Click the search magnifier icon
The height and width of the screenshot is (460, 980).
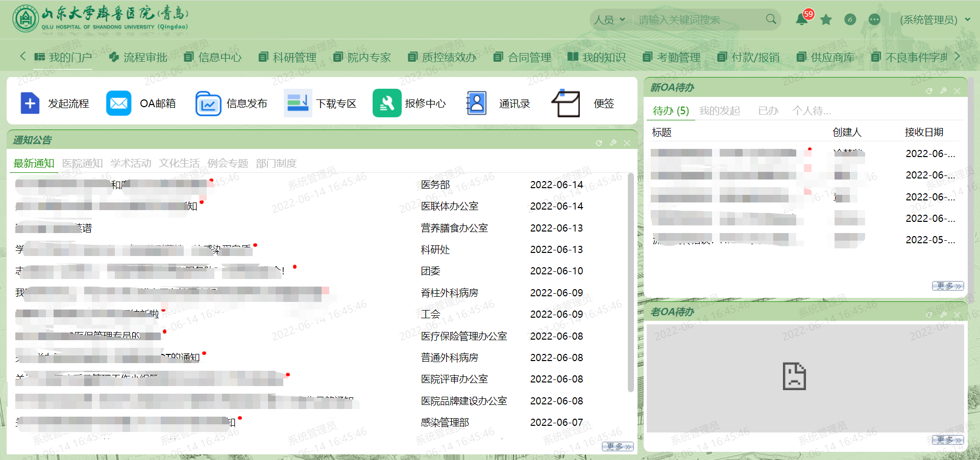pyautogui.click(x=771, y=19)
